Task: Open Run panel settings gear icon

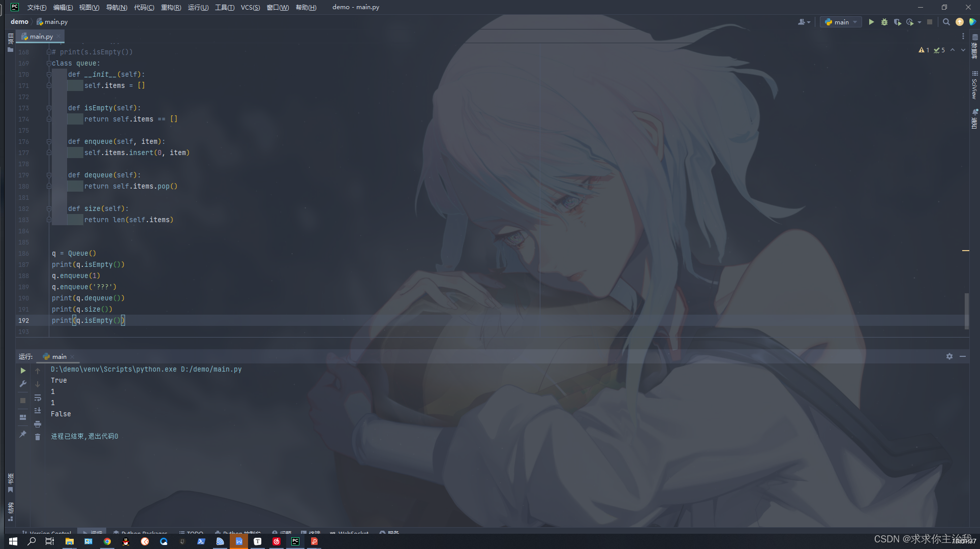Action: 950,356
